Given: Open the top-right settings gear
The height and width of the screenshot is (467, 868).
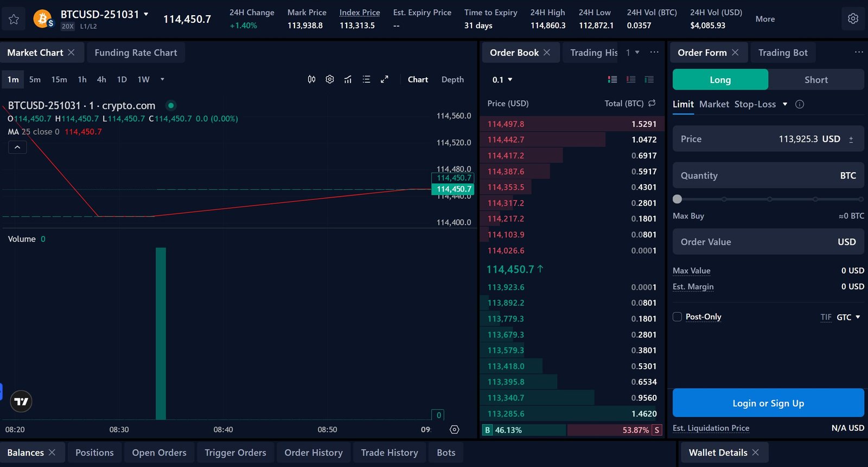Looking at the screenshot, I should (853, 19).
